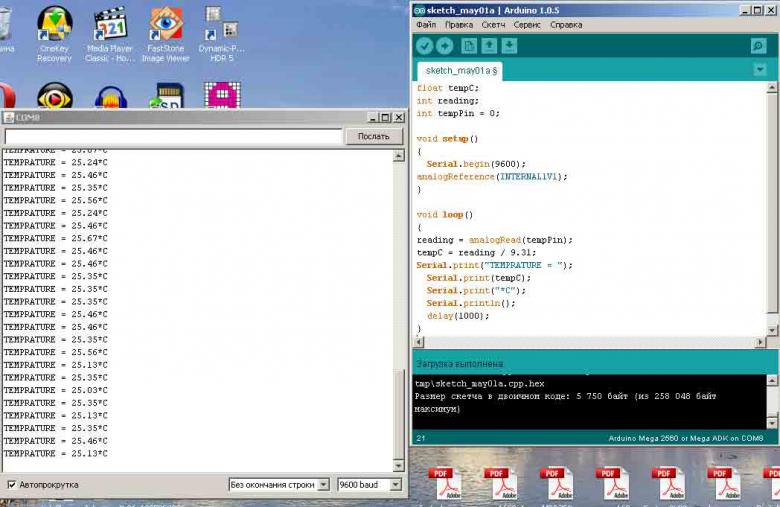The height and width of the screenshot is (507, 780).
Task: Click the 'void loop()' function line
Action: [x=445, y=214]
